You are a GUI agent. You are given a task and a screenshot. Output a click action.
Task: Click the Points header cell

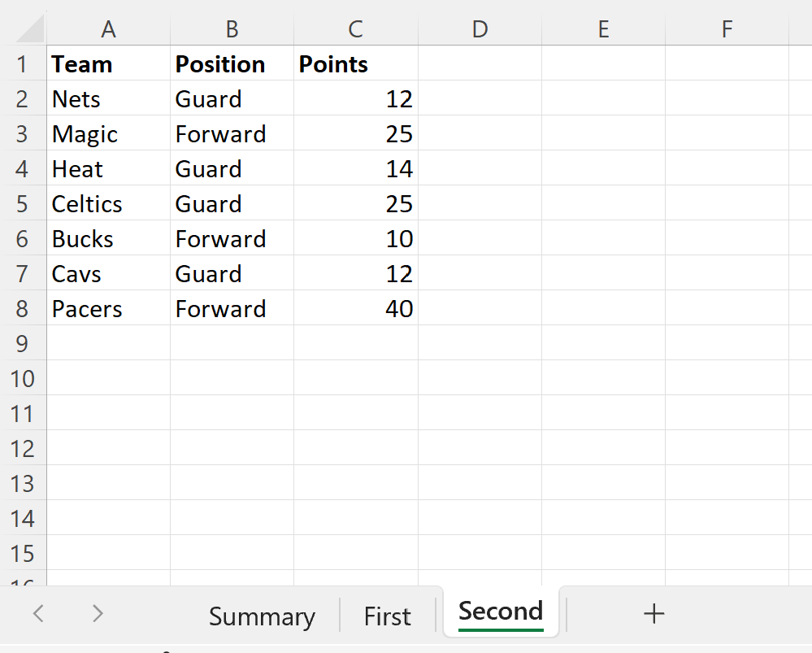[x=355, y=64]
